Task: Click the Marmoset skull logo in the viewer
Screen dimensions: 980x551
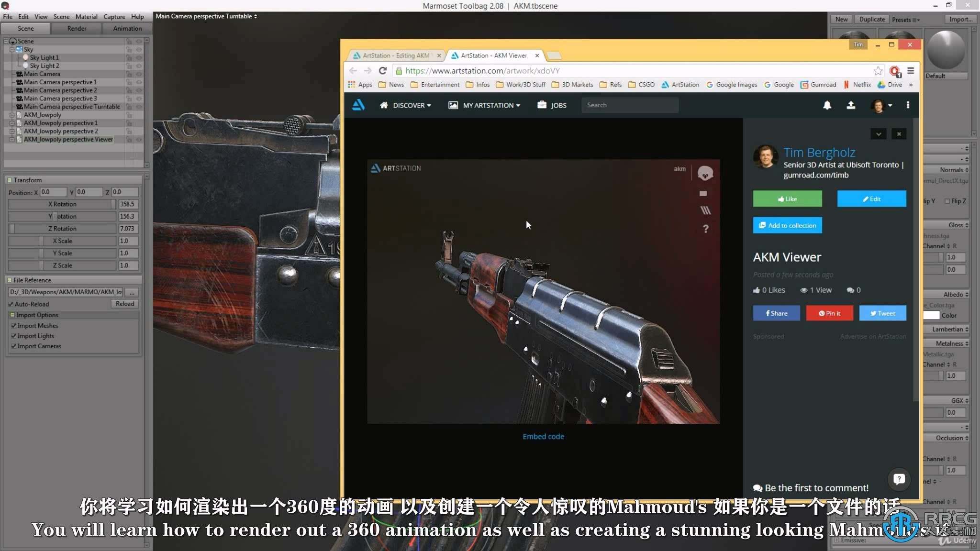Action: (x=705, y=173)
